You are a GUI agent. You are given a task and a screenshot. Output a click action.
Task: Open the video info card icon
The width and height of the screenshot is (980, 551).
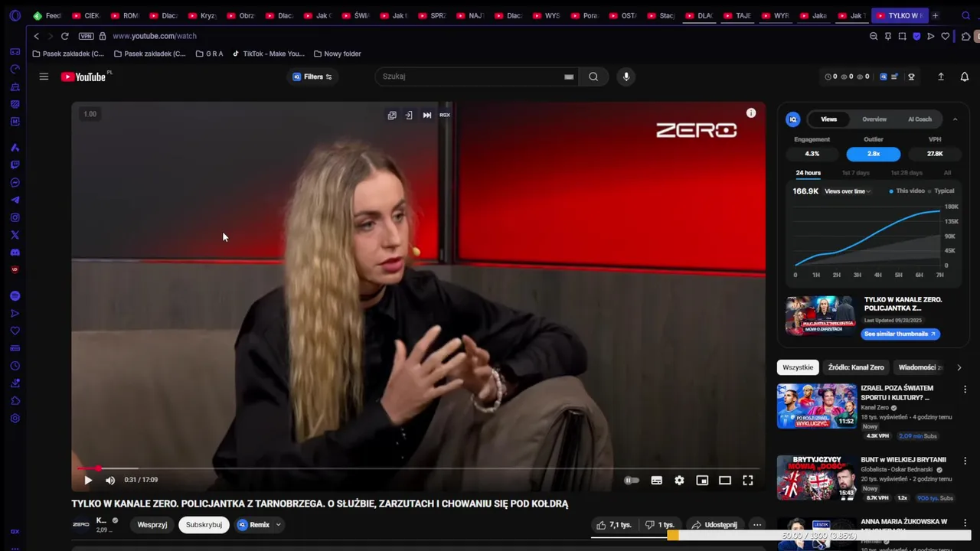(751, 113)
